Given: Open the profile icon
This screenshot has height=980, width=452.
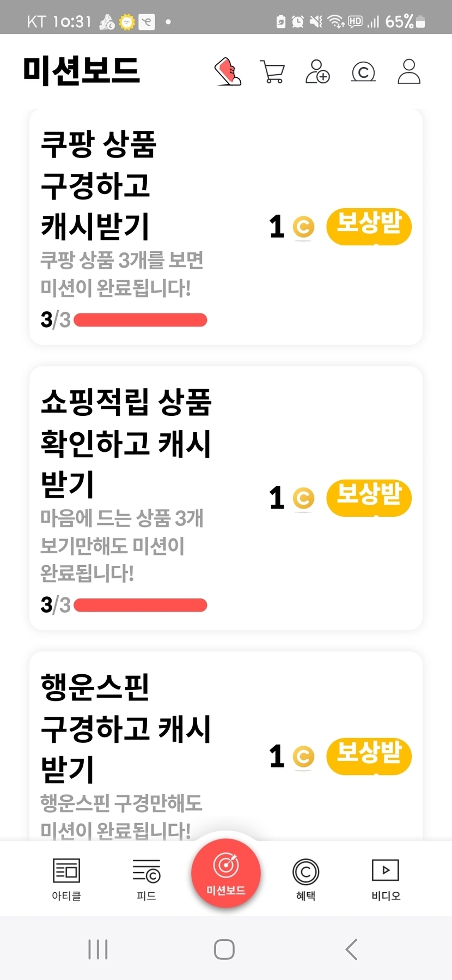Looking at the screenshot, I should pyautogui.click(x=409, y=71).
